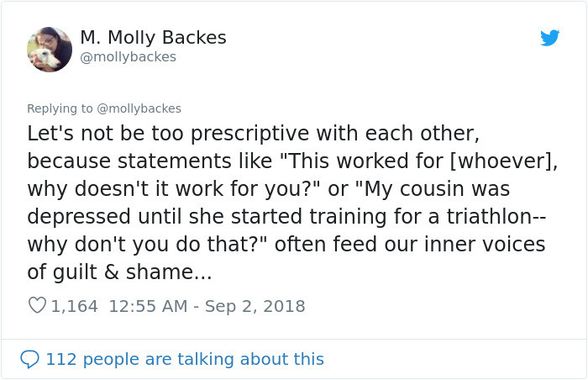Click the 1,164 likes count
This screenshot has height=380, width=588.
click(x=74, y=306)
